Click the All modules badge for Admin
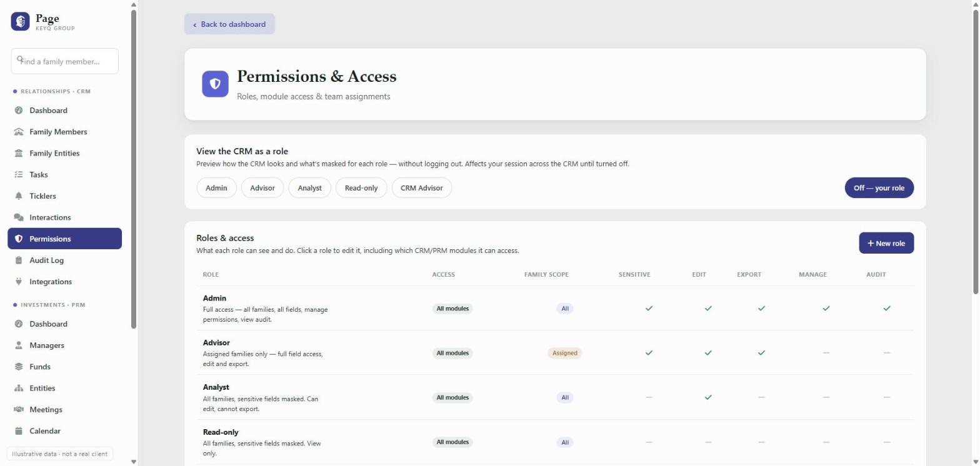 click(452, 309)
